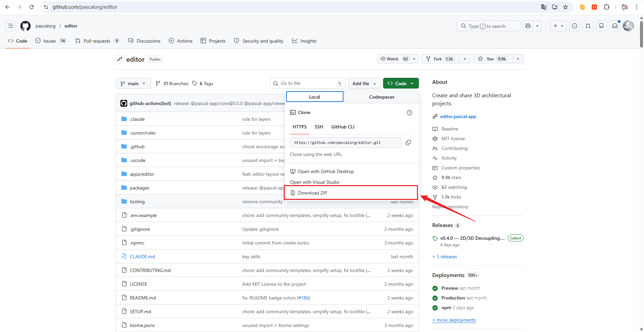Image resolution: width=644 pixels, height=332 pixels.
Task: Bookmark this page with the star icon
Action: tap(566, 7)
